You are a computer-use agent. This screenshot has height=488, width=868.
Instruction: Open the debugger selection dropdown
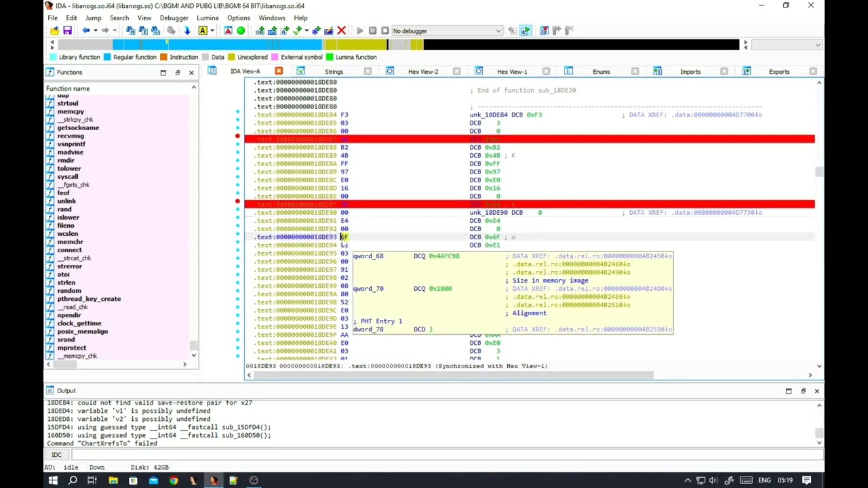447,30
